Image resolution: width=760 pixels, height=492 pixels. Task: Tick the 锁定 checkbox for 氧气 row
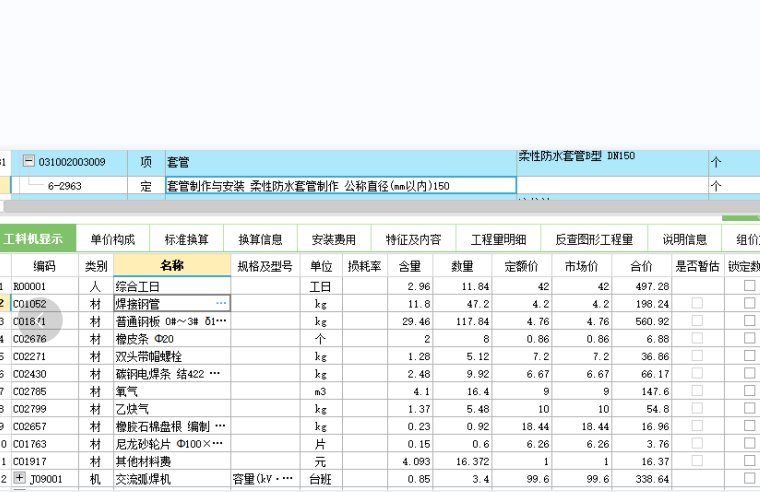coord(749,391)
